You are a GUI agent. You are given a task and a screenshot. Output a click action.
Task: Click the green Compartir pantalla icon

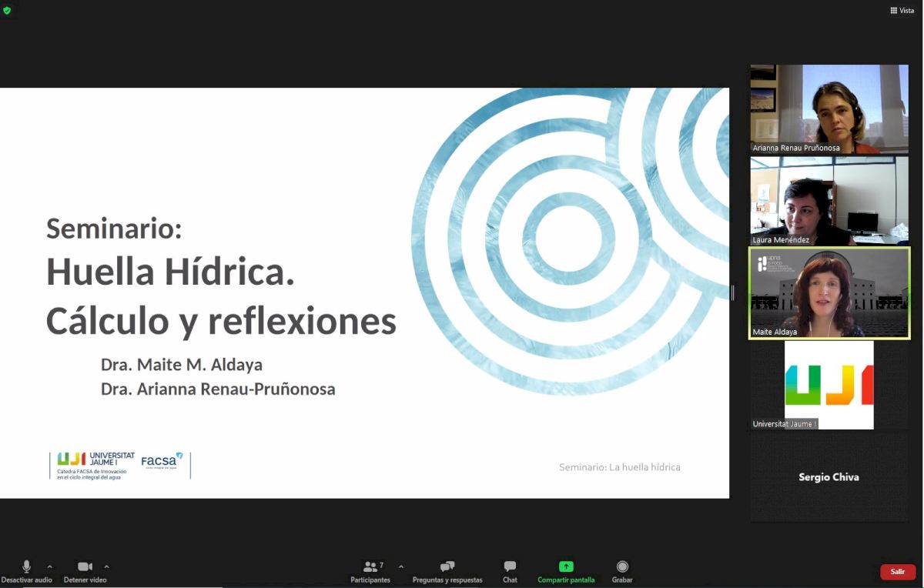click(x=566, y=567)
